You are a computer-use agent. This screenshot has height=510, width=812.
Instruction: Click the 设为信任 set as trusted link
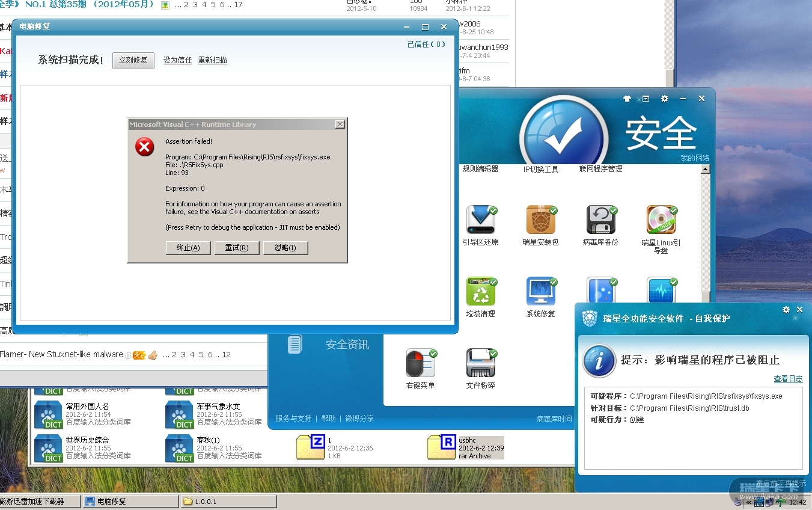[178, 60]
